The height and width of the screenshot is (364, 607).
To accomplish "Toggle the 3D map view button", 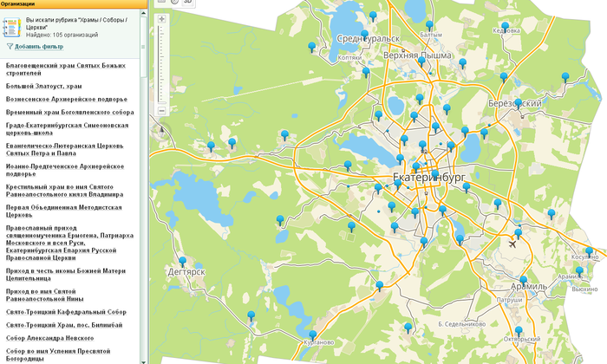I will click(188, 2).
